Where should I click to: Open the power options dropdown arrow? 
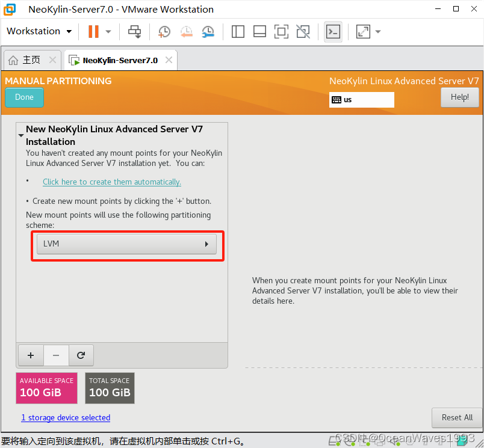click(x=108, y=31)
